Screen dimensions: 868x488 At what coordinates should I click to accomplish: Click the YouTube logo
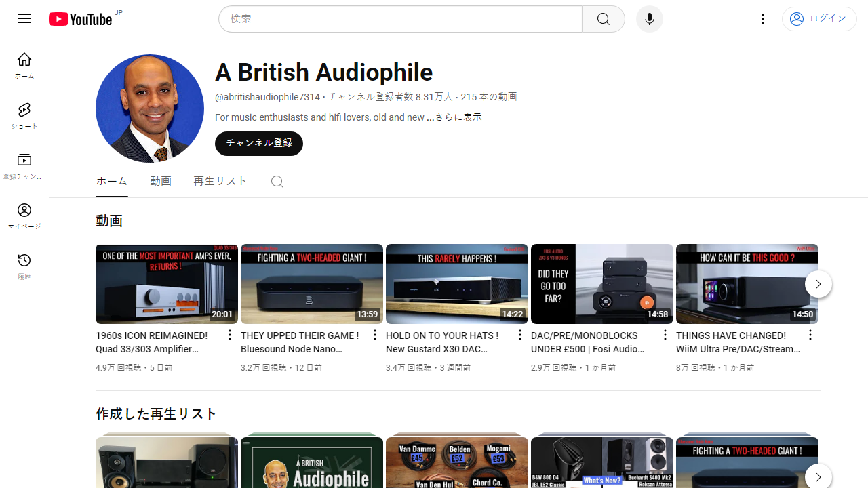coord(81,19)
